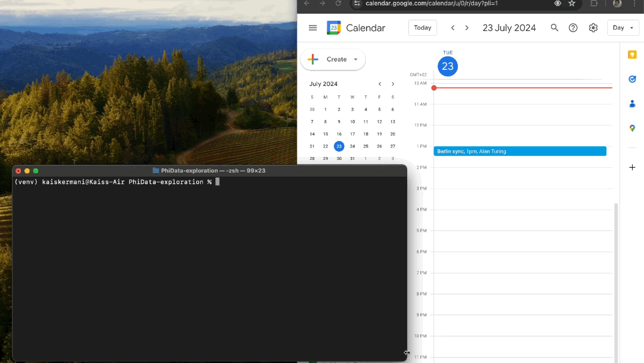Click the Today button
The image size is (644, 363).
tap(422, 28)
